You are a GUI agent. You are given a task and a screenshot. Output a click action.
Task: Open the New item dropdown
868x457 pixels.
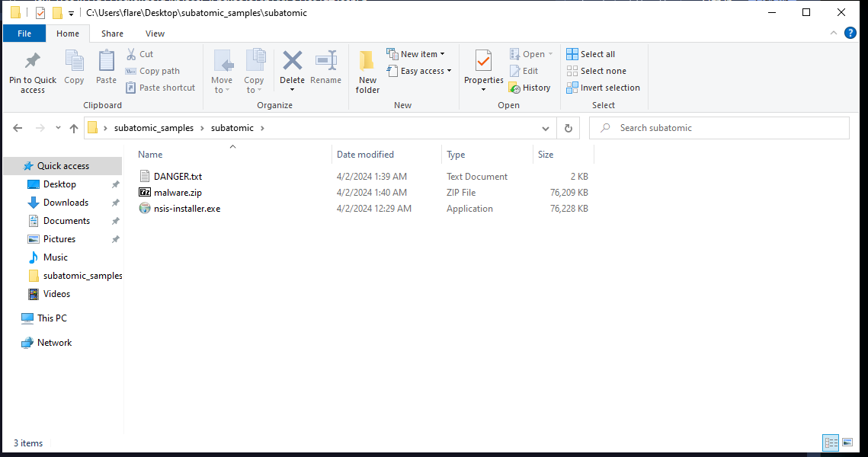416,54
